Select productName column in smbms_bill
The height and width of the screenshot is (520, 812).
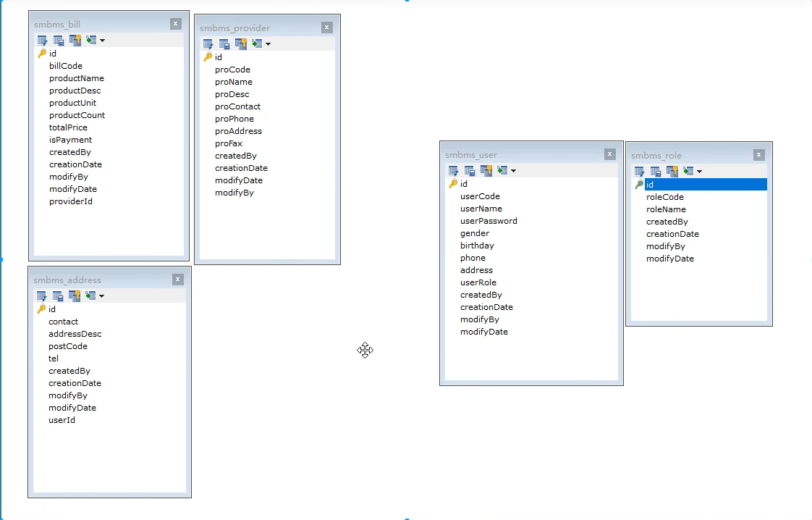click(x=77, y=78)
